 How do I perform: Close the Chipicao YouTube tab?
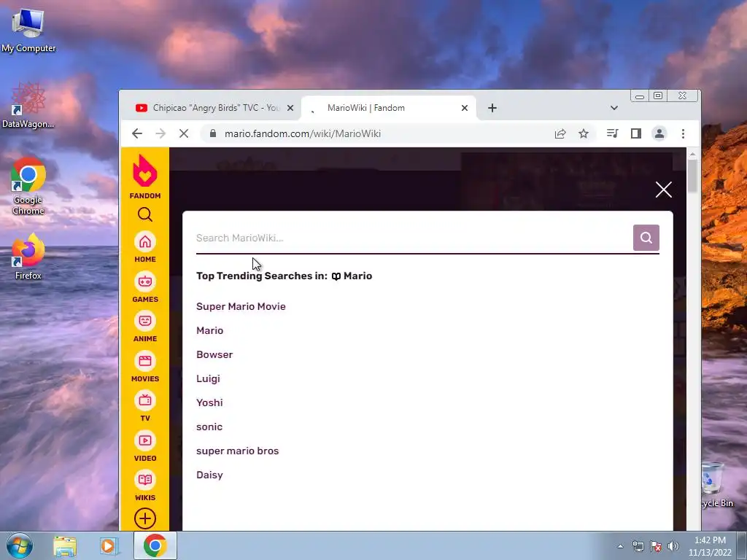(290, 108)
